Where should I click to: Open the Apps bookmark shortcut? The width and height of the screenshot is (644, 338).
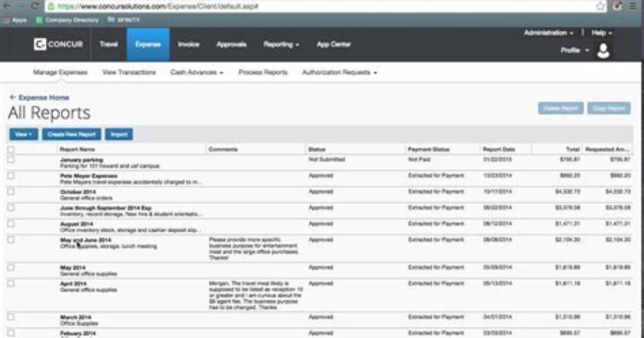[x=16, y=20]
